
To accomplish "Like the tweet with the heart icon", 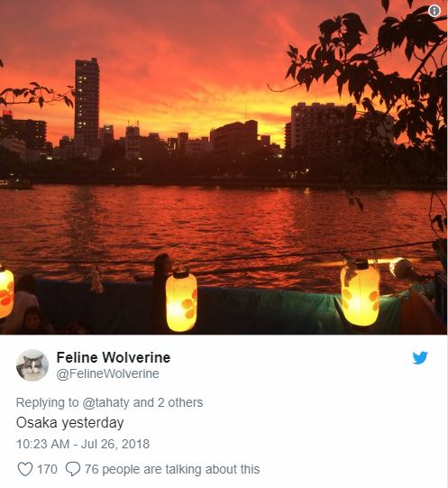I will 25,469.
